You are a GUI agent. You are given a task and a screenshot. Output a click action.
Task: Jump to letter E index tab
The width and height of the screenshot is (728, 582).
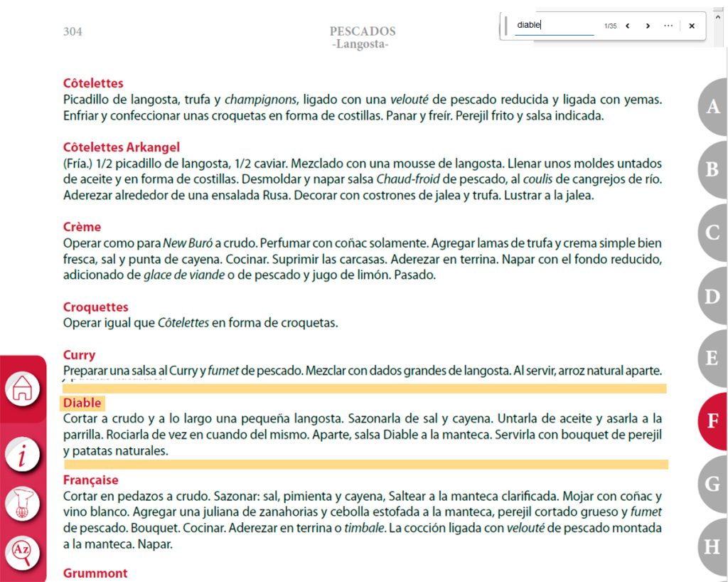click(x=712, y=358)
